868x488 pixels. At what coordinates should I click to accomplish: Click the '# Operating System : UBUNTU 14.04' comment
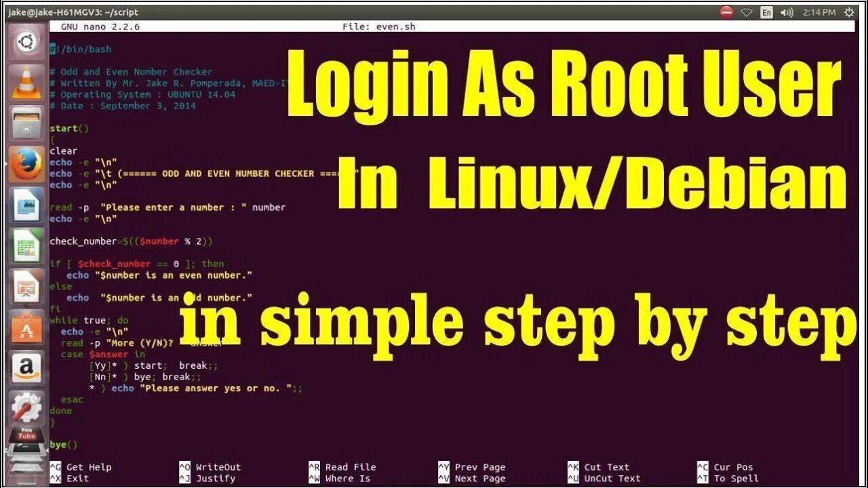142,94
